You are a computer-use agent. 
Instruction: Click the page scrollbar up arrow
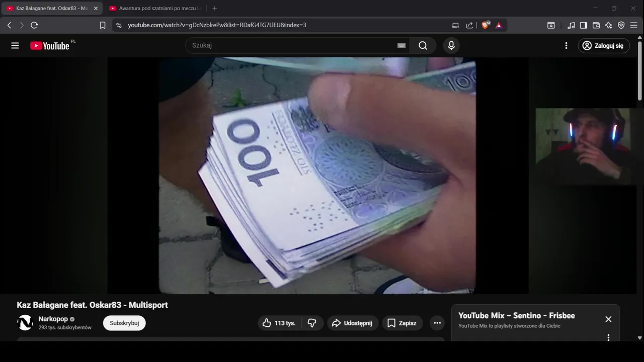640,38
